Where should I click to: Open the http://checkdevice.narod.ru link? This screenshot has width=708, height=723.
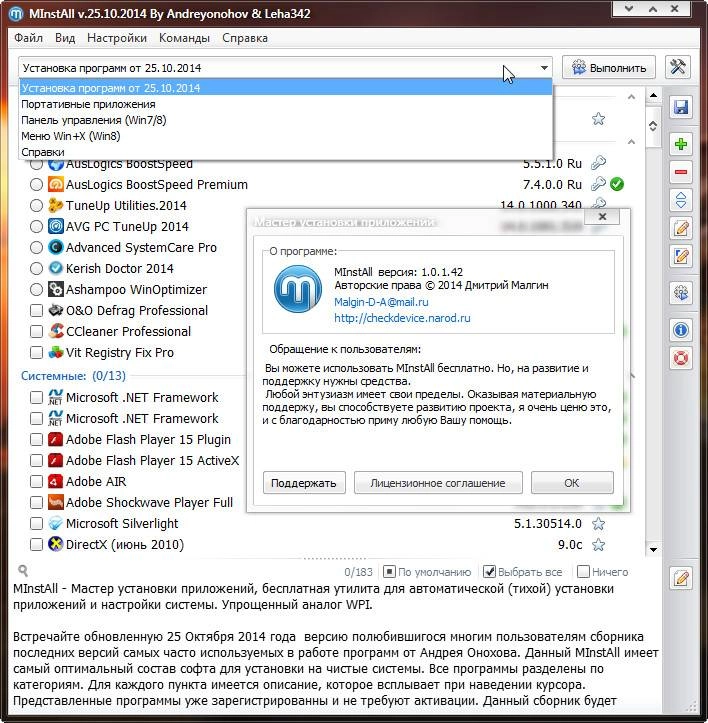click(402, 318)
